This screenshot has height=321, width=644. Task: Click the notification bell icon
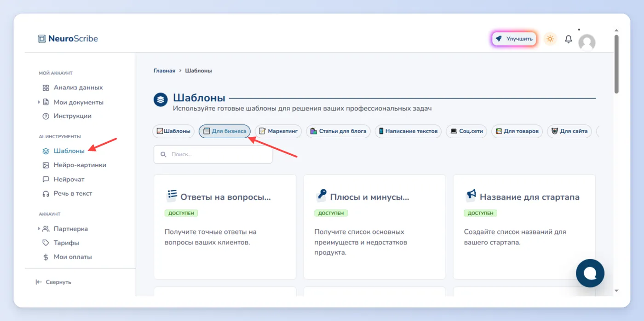click(568, 39)
